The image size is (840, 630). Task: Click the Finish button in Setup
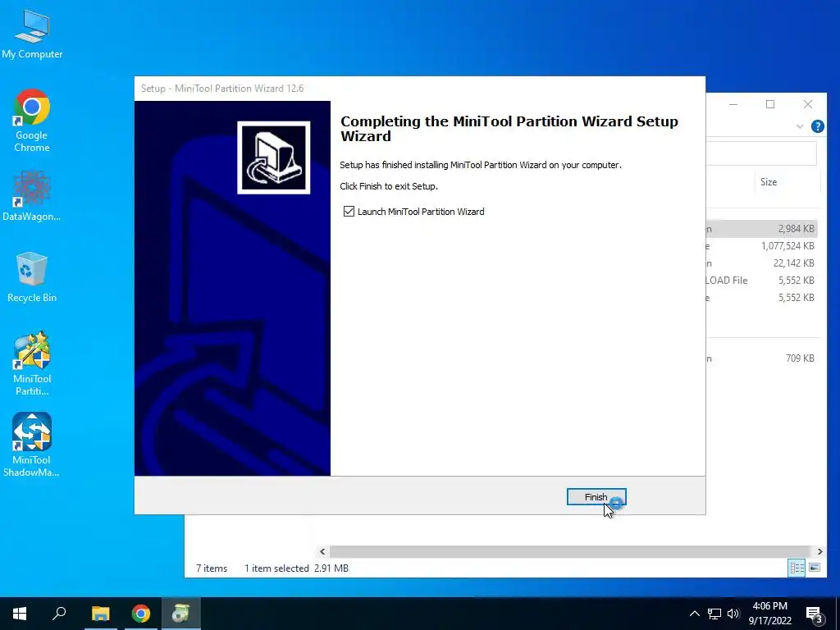(x=596, y=497)
